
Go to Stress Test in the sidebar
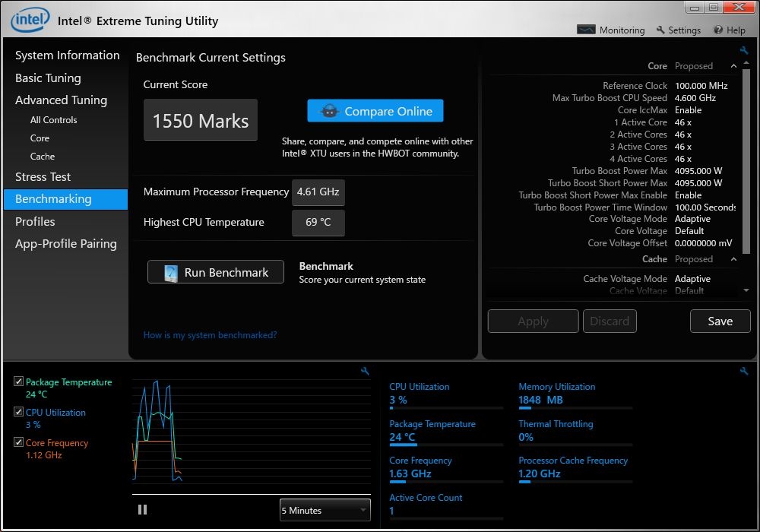(x=43, y=176)
